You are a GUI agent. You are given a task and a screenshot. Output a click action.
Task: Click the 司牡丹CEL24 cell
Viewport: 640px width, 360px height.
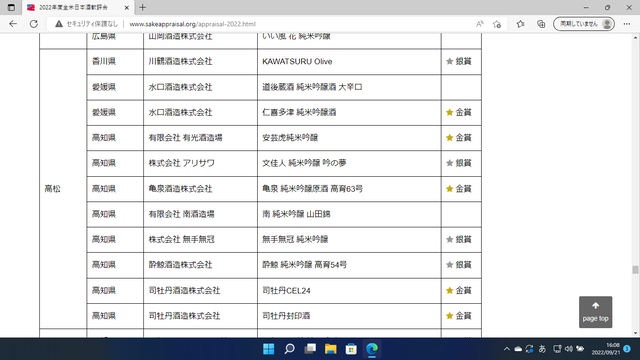(x=349, y=291)
